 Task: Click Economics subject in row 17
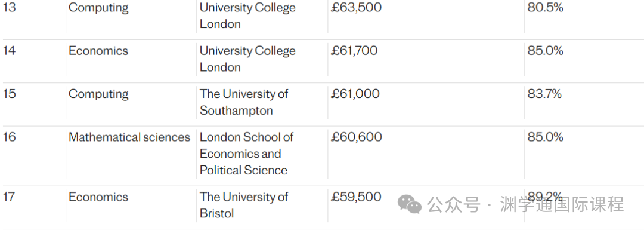click(x=98, y=197)
